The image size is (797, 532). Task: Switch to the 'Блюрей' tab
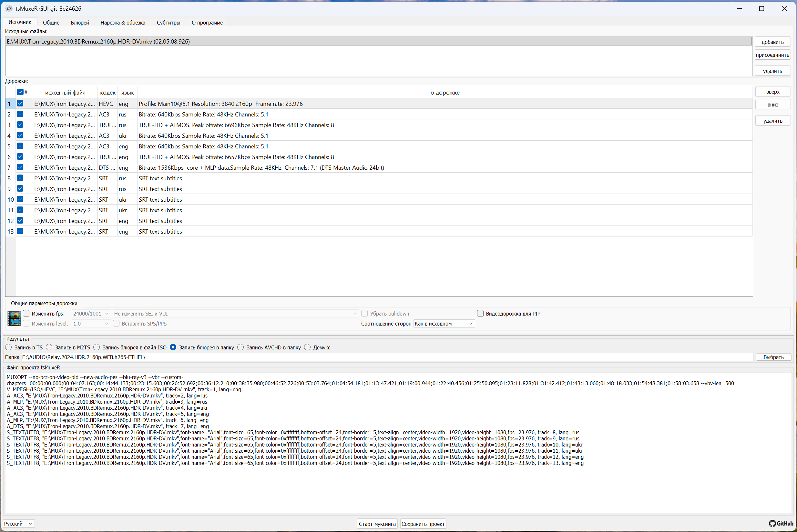(x=80, y=23)
